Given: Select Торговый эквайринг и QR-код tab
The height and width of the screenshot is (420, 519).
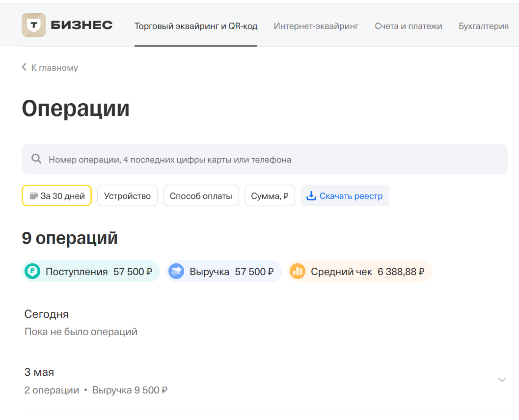Looking at the screenshot, I should click(196, 26).
